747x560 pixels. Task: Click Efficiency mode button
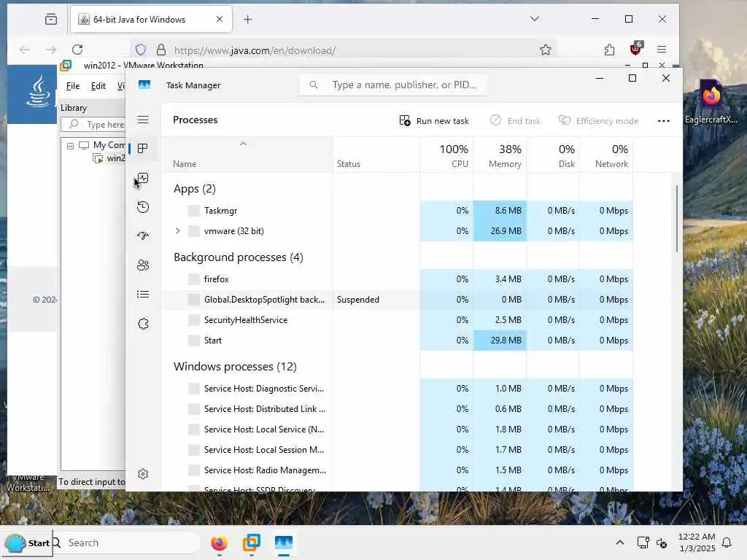coord(598,121)
